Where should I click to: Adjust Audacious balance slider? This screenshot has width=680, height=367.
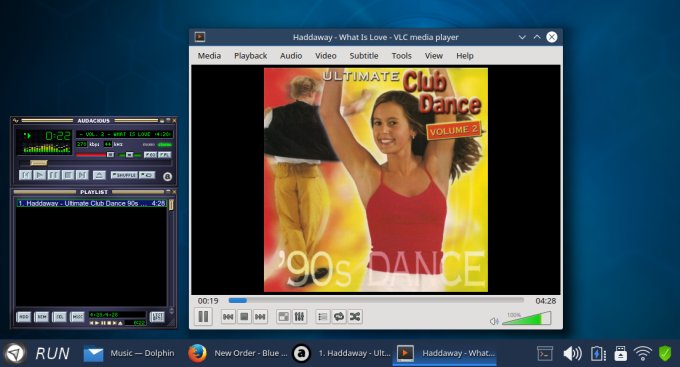pos(129,155)
